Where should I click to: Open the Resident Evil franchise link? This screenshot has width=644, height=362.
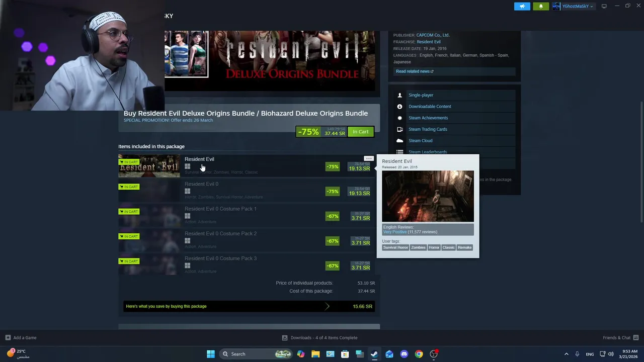point(429,42)
